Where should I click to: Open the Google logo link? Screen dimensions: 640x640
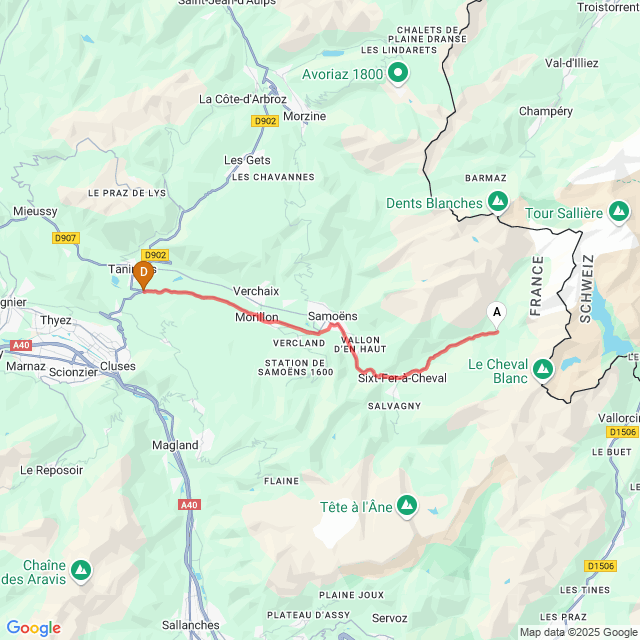(34, 628)
